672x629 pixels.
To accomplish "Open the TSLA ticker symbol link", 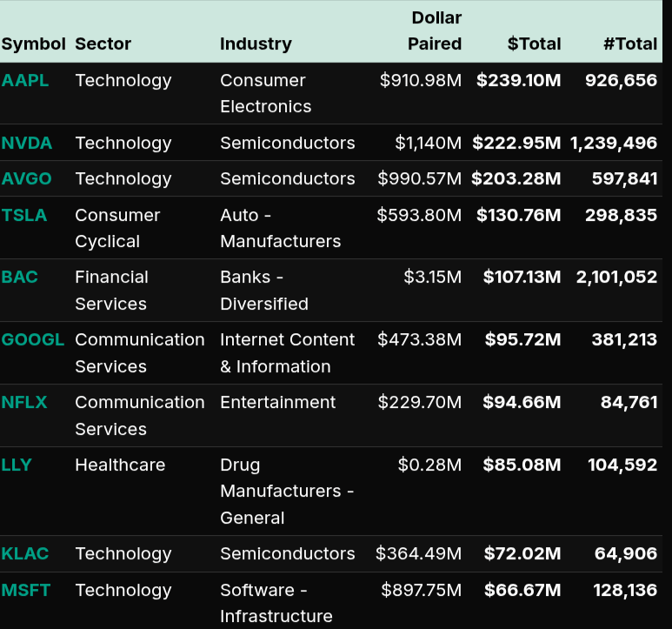I will click(x=24, y=215).
